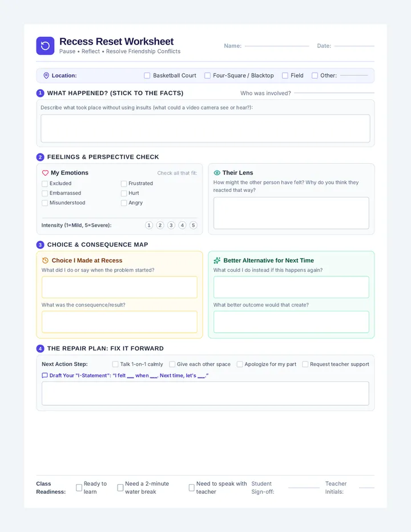Tick the Misunderstood emotion checkbox
411x532 pixels.
[x=45, y=203]
